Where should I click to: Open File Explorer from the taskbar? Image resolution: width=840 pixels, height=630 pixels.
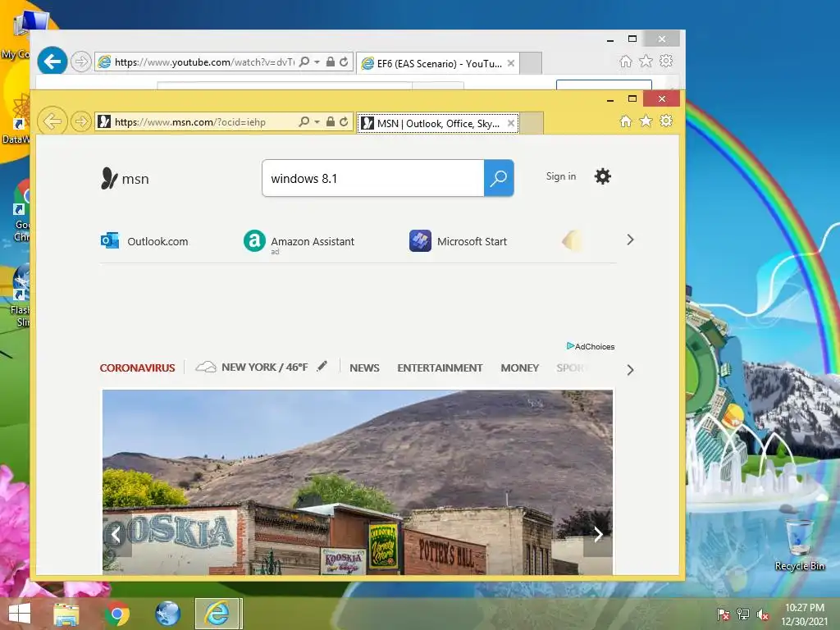coord(66,614)
